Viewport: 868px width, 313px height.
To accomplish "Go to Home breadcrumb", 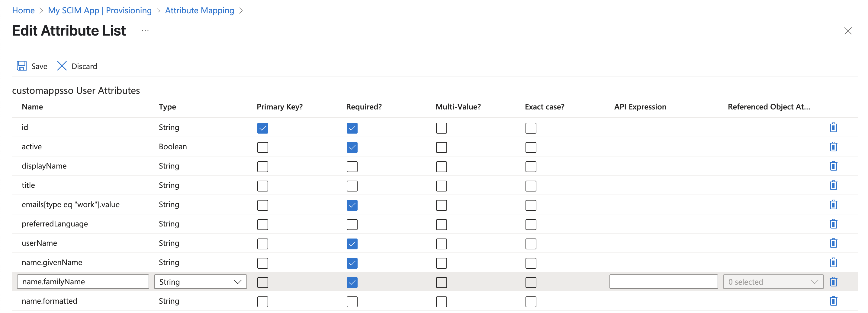I will (x=23, y=11).
